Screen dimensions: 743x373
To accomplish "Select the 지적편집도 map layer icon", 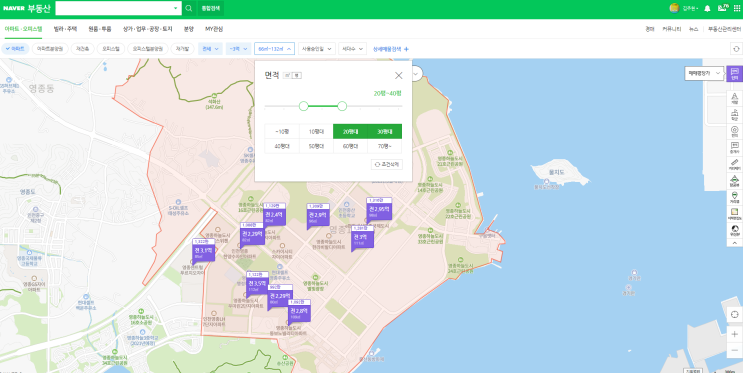I will (734, 214).
